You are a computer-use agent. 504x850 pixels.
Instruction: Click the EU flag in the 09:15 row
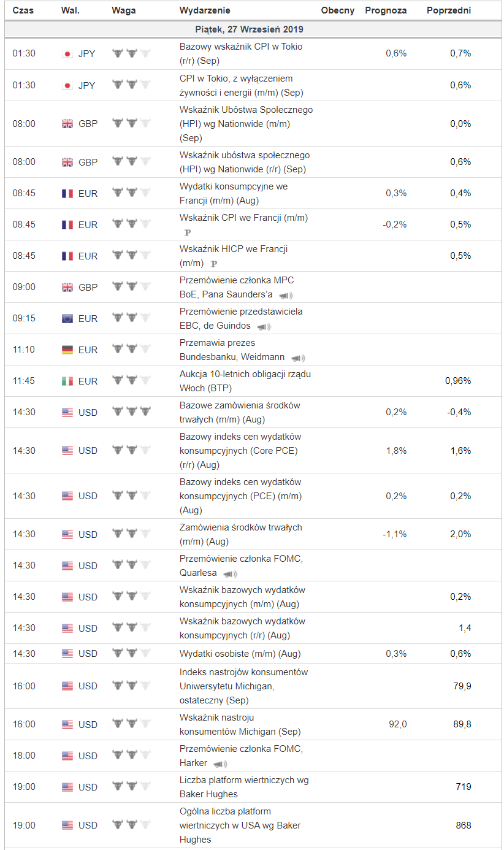click(67, 318)
